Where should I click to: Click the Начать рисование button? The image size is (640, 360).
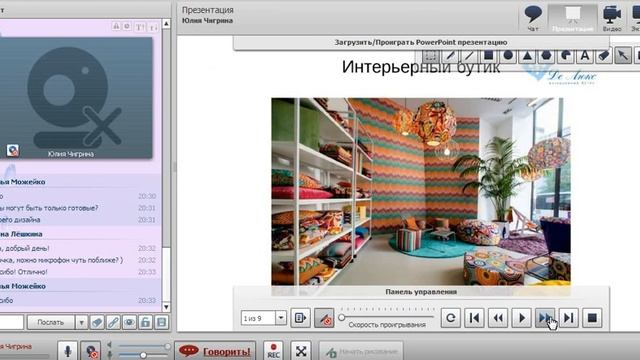point(361,351)
